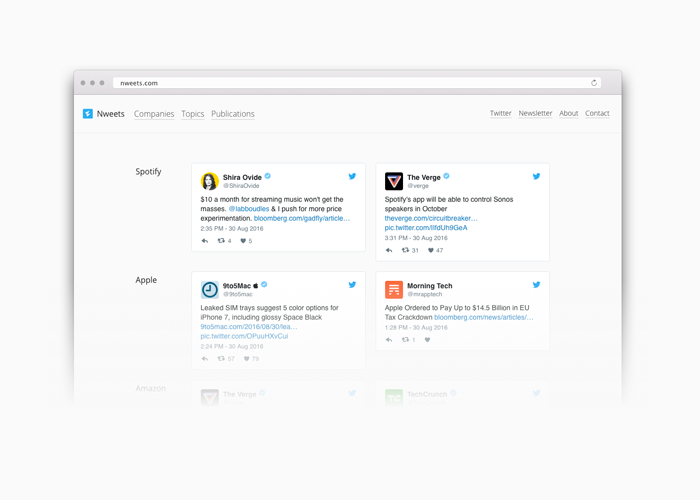Screen dimensions: 700x500
Task: Click the Twitter bird on 9to5Mac's tweet
Action: tap(352, 285)
